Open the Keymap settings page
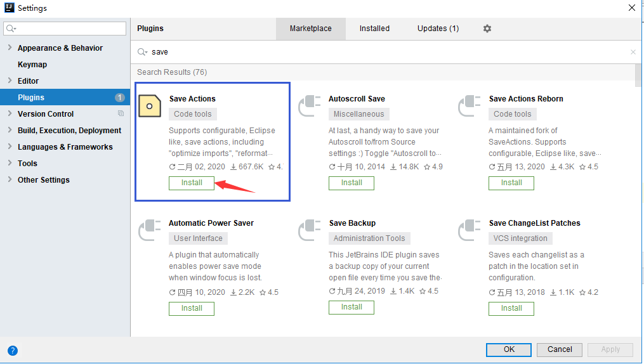Screen dimensions: 644x364 [x=32, y=65]
